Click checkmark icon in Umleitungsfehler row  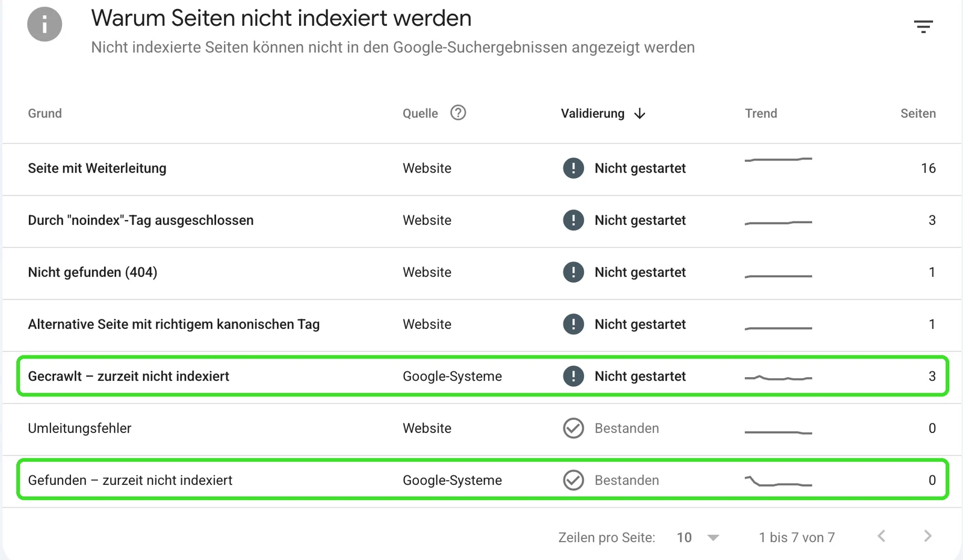click(x=574, y=428)
